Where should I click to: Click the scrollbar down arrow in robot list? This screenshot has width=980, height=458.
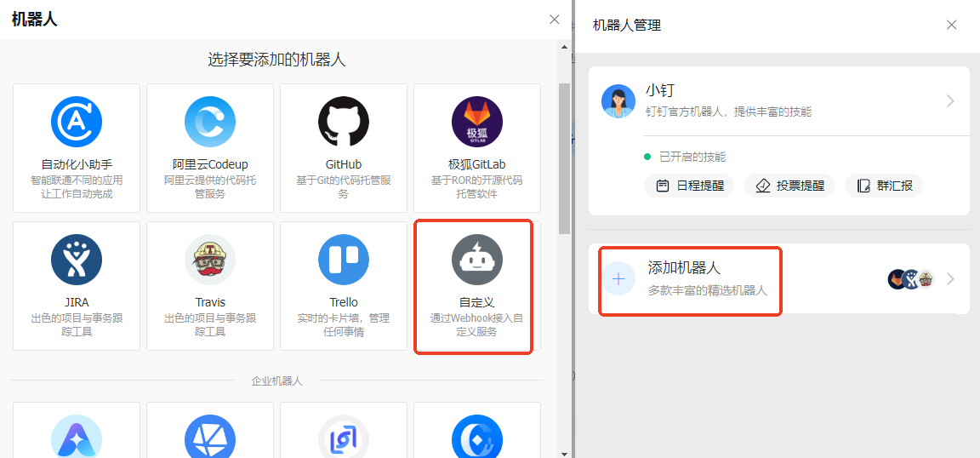(x=564, y=452)
